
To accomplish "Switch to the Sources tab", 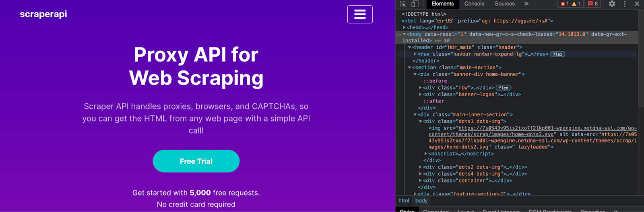I will (x=505, y=4).
